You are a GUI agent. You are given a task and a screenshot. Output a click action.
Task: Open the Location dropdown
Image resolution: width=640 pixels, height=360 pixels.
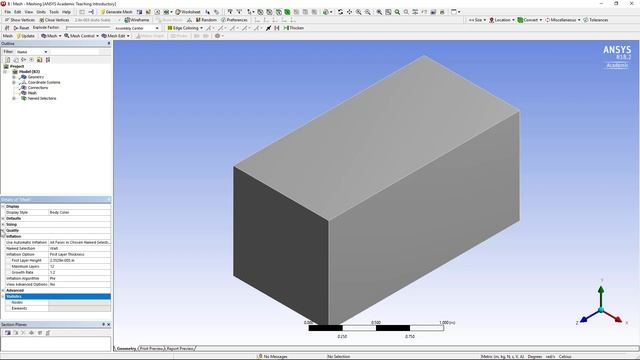click(x=502, y=20)
